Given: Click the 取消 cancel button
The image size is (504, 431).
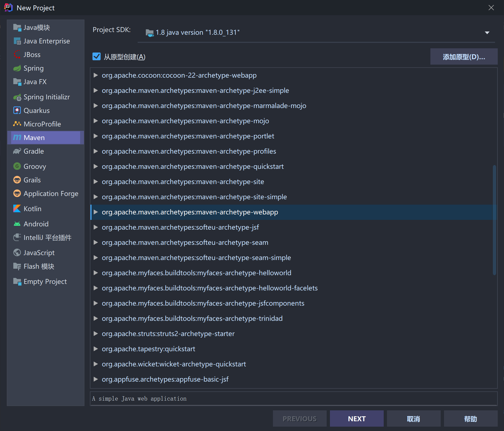Looking at the screenshot, I should coord(414,419).
